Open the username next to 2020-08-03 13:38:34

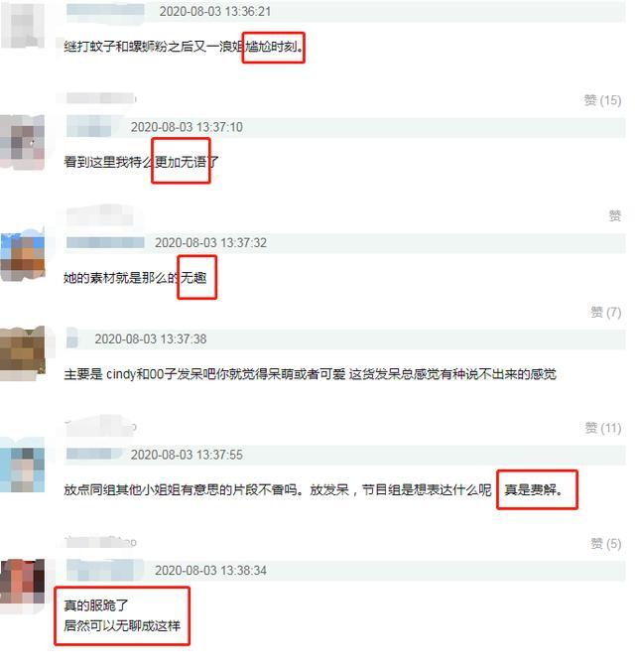coord(105,571)
